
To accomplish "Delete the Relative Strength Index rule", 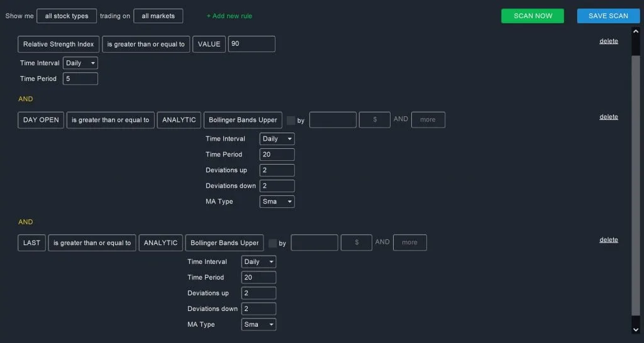I will click(609, 41).
